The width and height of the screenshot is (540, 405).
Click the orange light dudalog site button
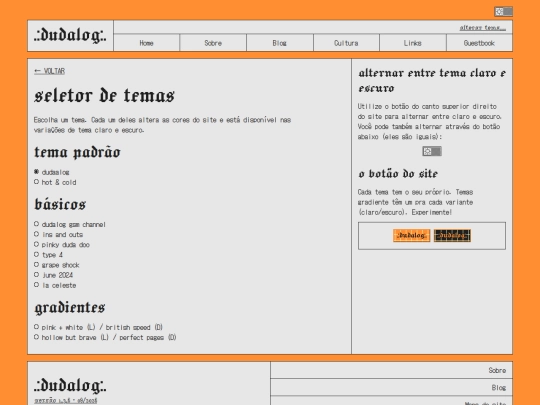(x=411, y=236)
